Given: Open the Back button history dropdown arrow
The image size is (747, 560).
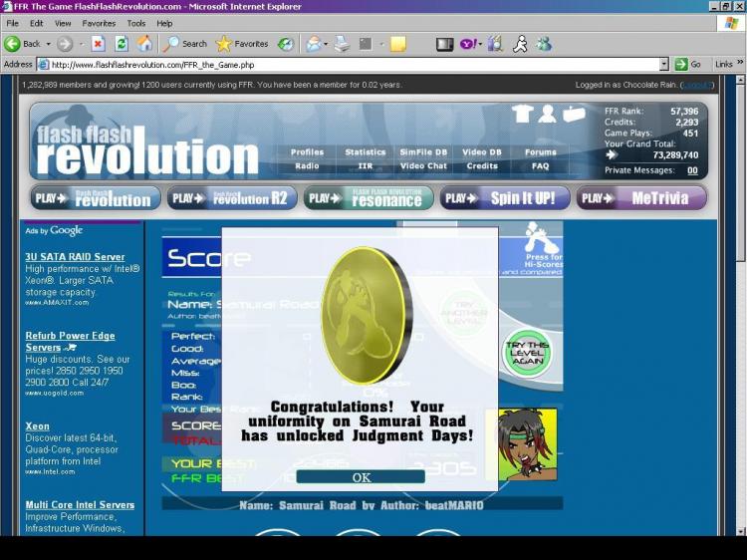Looking at the screenshot, I should coord(48,44).
